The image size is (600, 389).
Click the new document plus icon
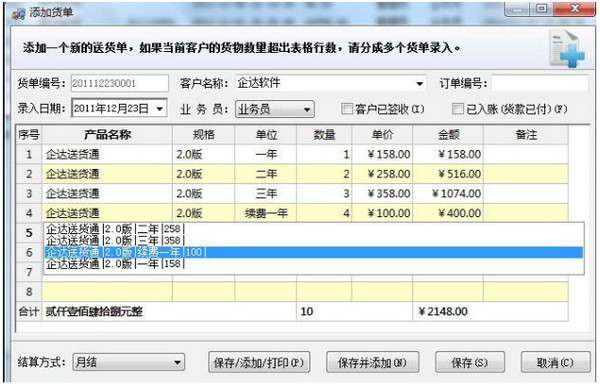pos(567,50)
